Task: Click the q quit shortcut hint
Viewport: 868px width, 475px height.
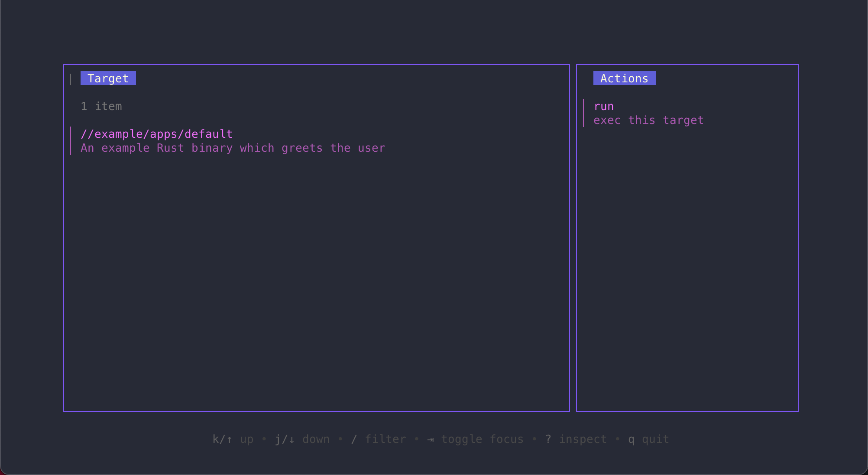Action: (631, 439)
